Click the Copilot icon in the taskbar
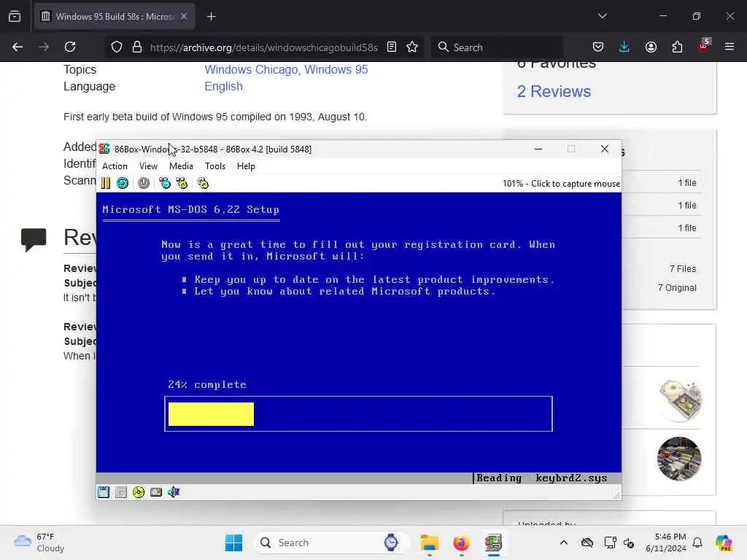Image resolution: width=747 pixels, height=560 pixels. [x=724, y=542]
